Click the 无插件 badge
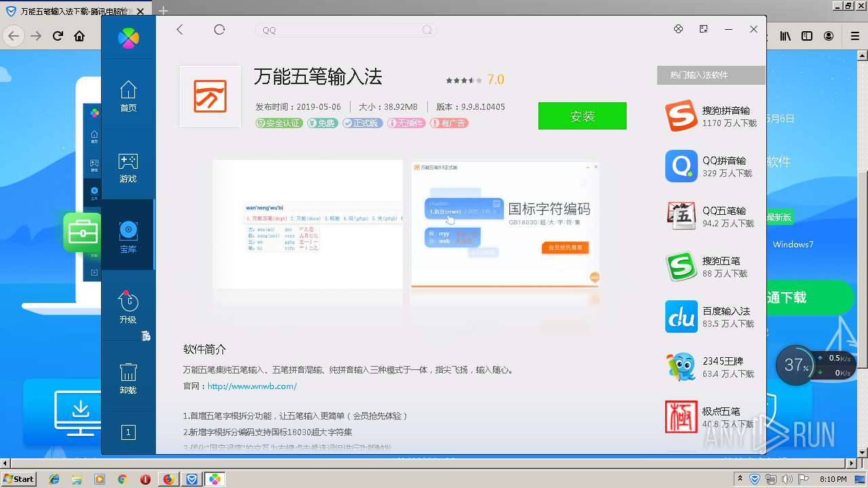868x488 pixels. coord(406,123)
